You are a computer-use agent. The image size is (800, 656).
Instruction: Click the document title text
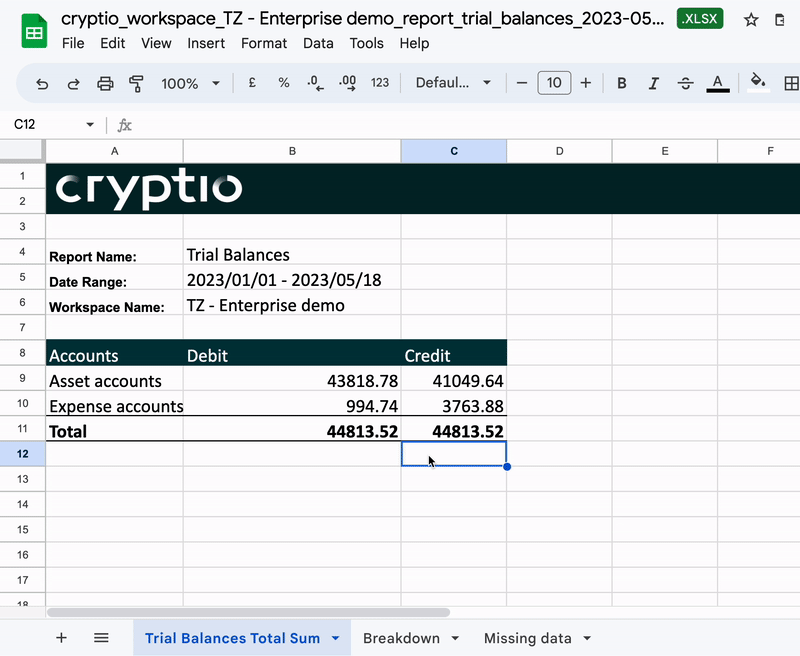[363, 19]
